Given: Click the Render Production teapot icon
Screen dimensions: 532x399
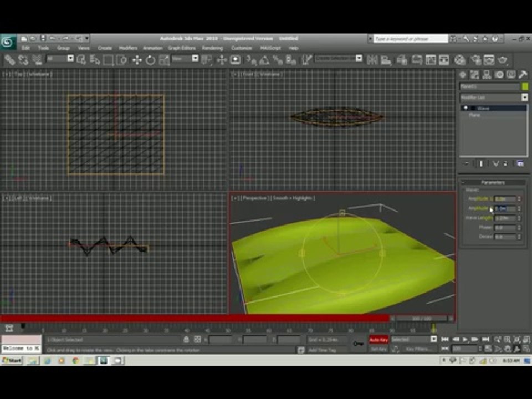Looking at the screenshot, I should click(x=503, y=60).
